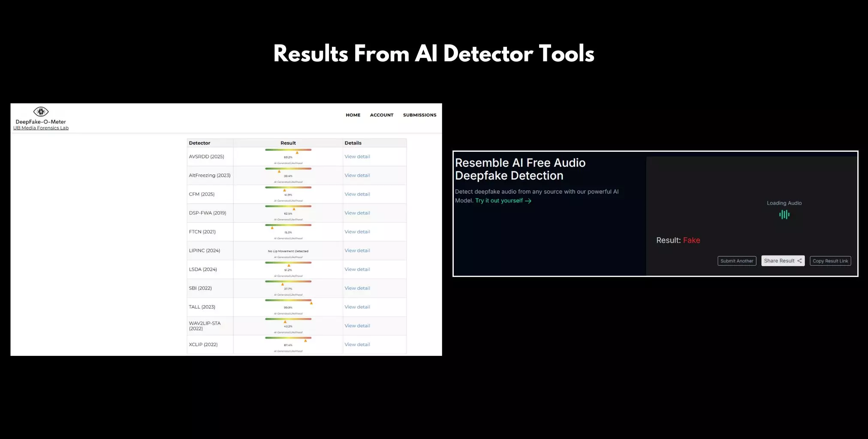This screenshot has height=439, width=868.
Task: View detail for AltFreezing (2023)
Action: click(357, 175)
